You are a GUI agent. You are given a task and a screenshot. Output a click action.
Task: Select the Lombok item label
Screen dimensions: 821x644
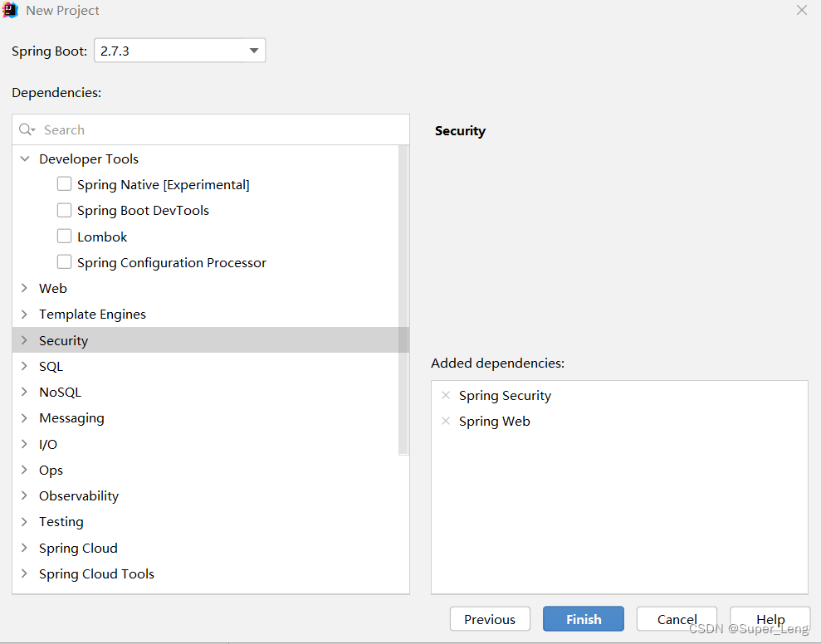tap(102, 237)
